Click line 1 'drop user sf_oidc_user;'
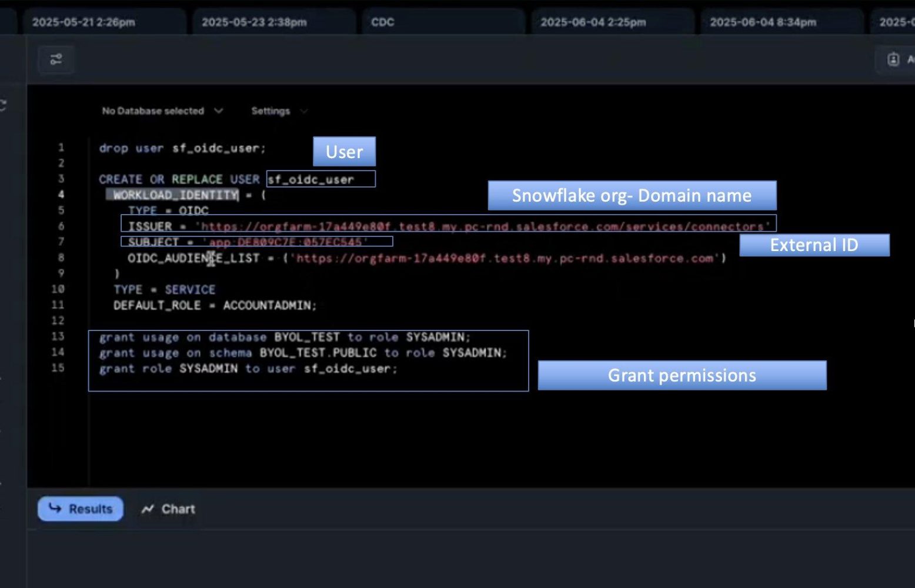915x588 pixels. click(182, 148)
